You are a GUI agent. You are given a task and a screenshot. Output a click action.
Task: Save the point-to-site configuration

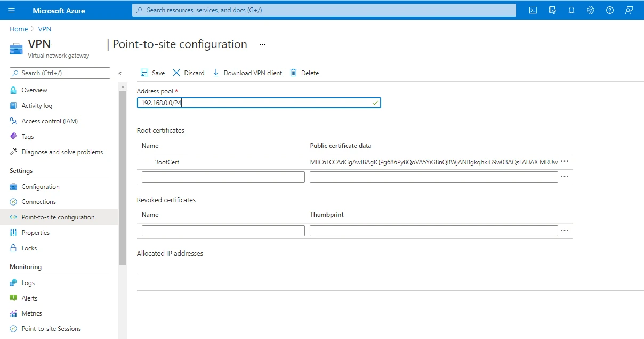click(x=152, y=73)
